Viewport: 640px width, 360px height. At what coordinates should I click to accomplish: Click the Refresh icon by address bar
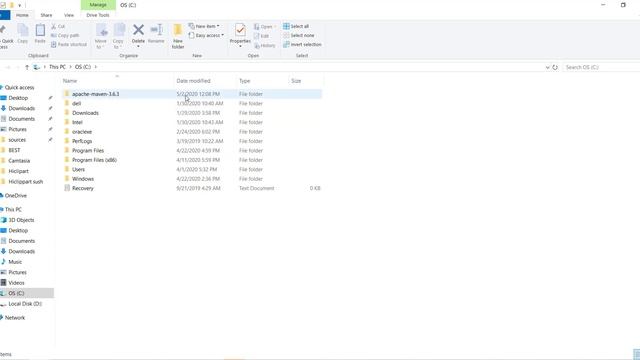click(555, 67)
